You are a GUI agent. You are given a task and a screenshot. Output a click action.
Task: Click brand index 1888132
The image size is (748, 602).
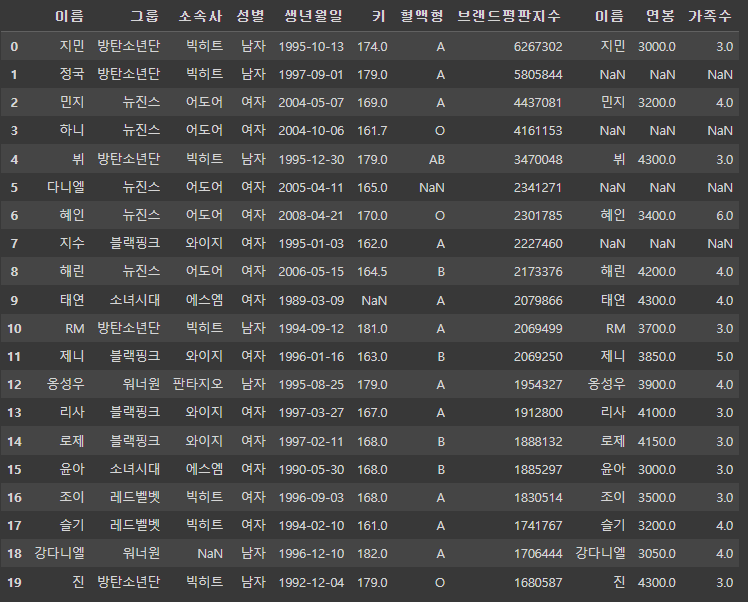pos(538,442)
